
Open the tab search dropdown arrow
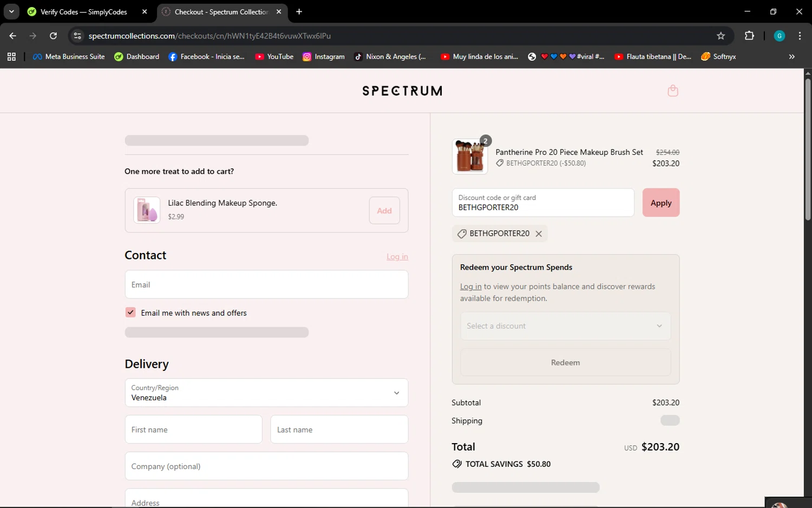[11, 11]
